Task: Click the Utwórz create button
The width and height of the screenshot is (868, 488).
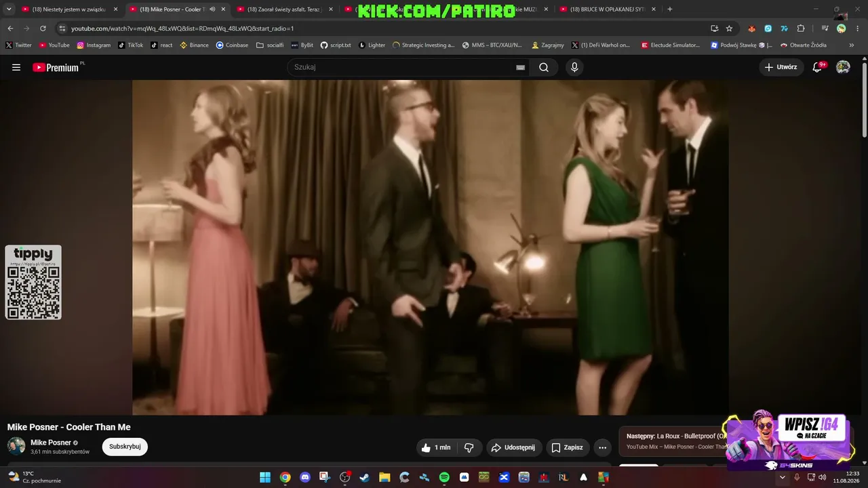Action: (x=781, y=67)
